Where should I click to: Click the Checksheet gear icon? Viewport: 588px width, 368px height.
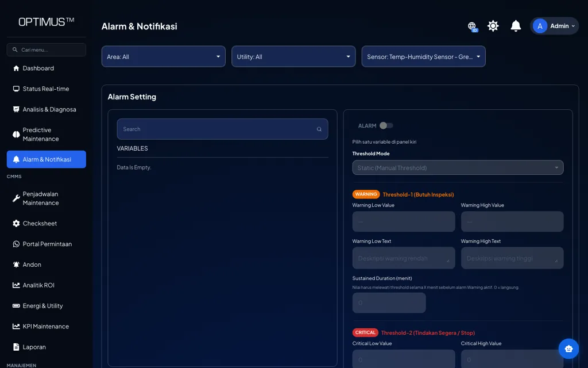[x=16, y=224]
